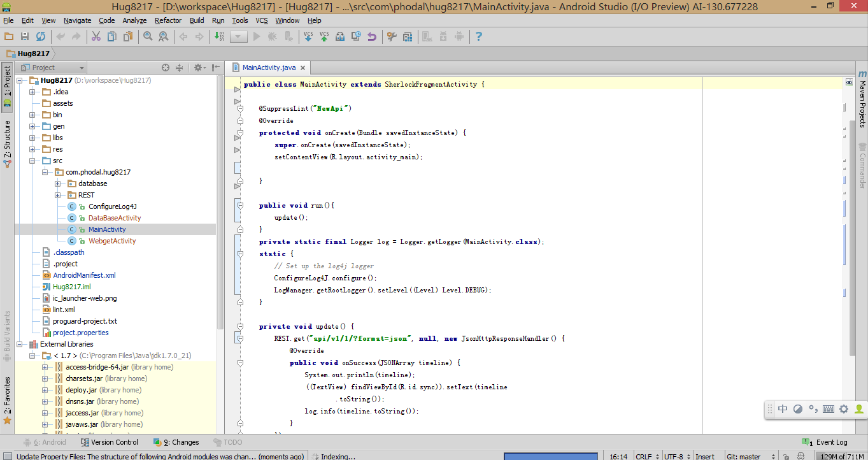Click the Collapse All icon in Project panel

point(180,68)
